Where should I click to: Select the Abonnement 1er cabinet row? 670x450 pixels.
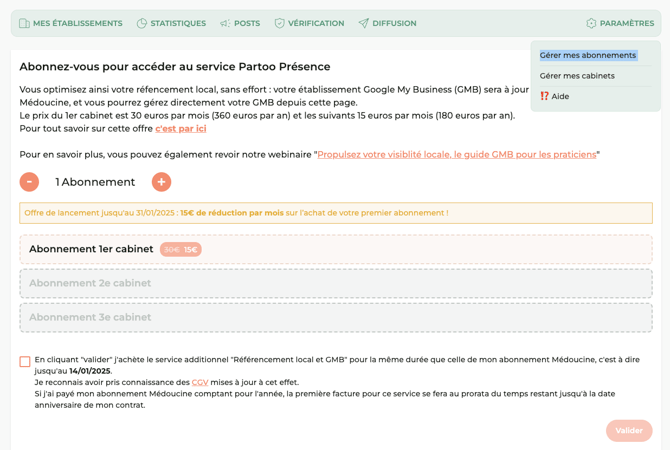[335, 249]
